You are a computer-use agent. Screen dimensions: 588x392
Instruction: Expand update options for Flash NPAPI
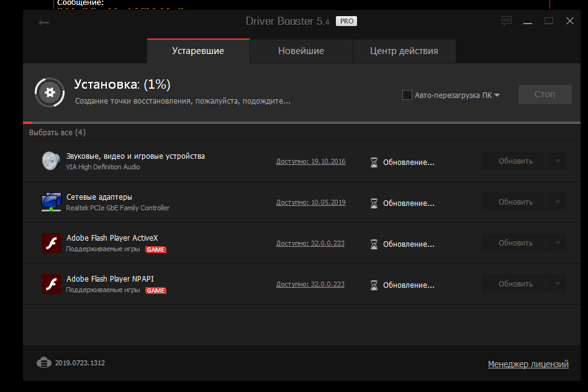tap(558, 283)
